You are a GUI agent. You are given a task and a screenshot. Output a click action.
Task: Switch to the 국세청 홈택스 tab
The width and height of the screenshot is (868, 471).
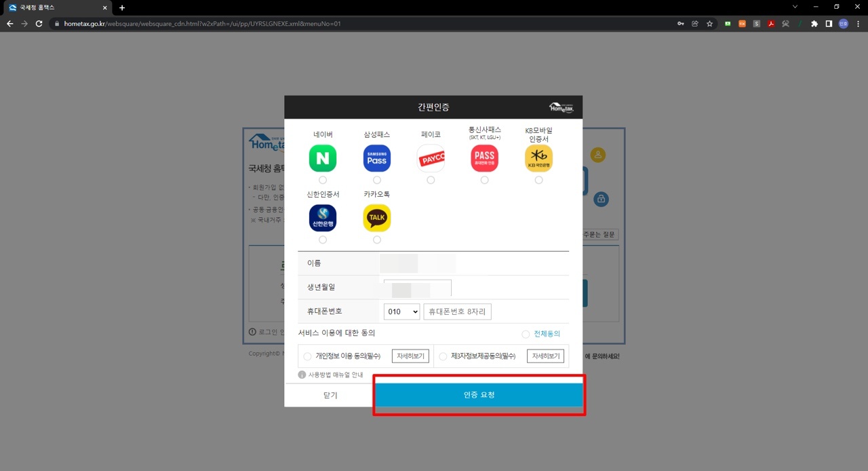57,7
